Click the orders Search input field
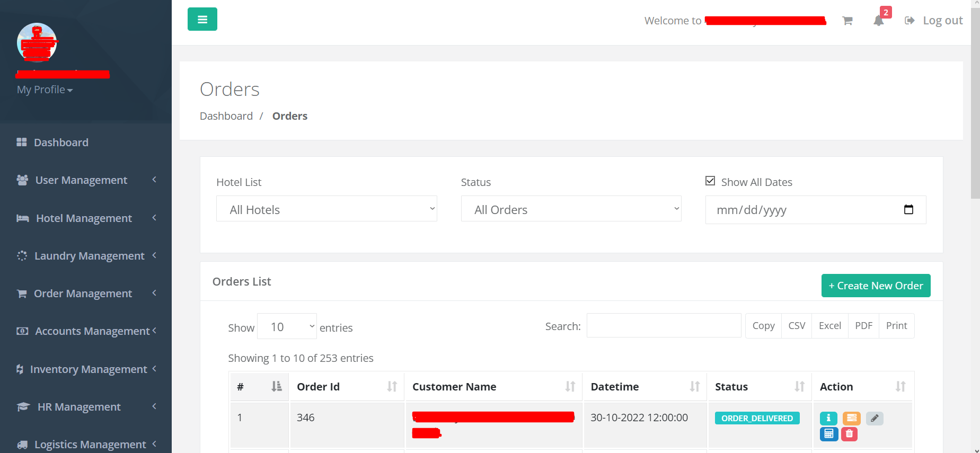The height and width of the screenshot is (453, 980). [664, 326]
